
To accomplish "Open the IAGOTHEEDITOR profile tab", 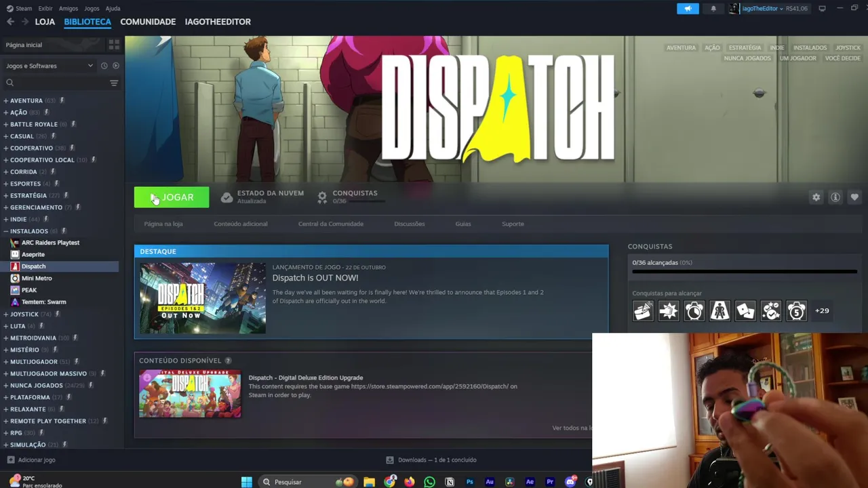I will 218,22.
